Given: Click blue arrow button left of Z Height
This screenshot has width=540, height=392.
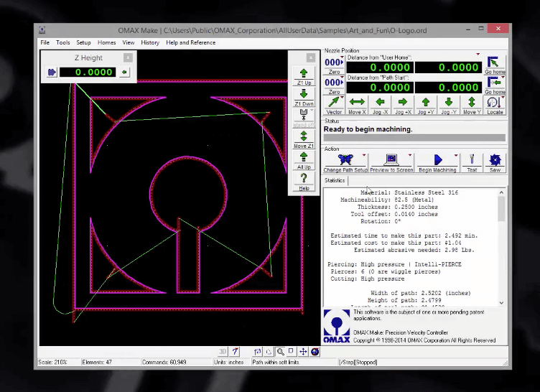Looking at the screenshot, I should tap(52, 73).
